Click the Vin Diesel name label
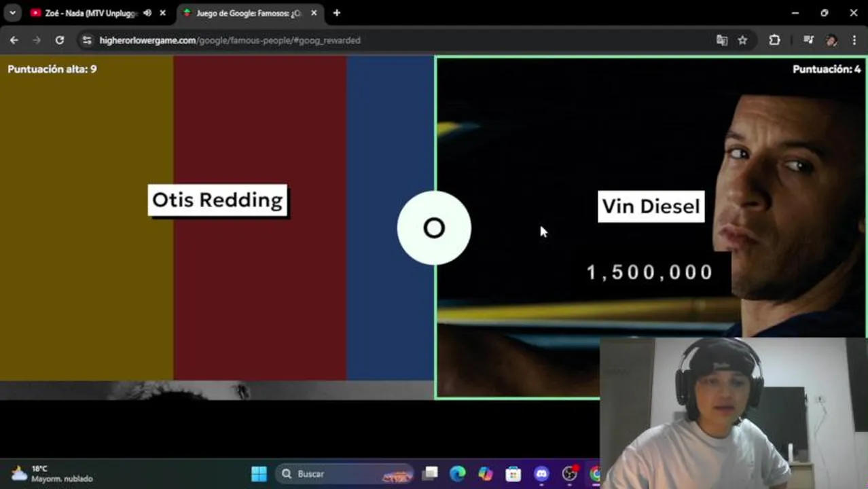The height and width of the screenshot is (489, 868). click(x=651, y=206)
